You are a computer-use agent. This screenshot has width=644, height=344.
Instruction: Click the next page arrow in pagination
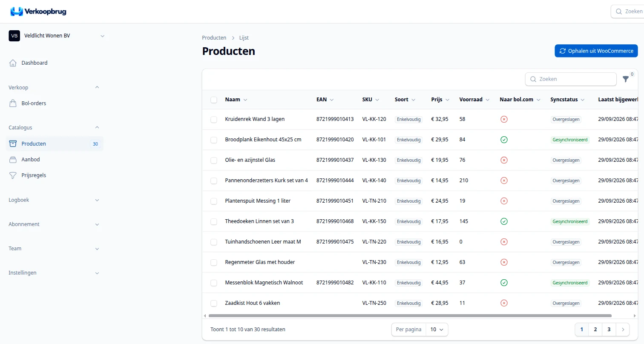coord(623,330)
